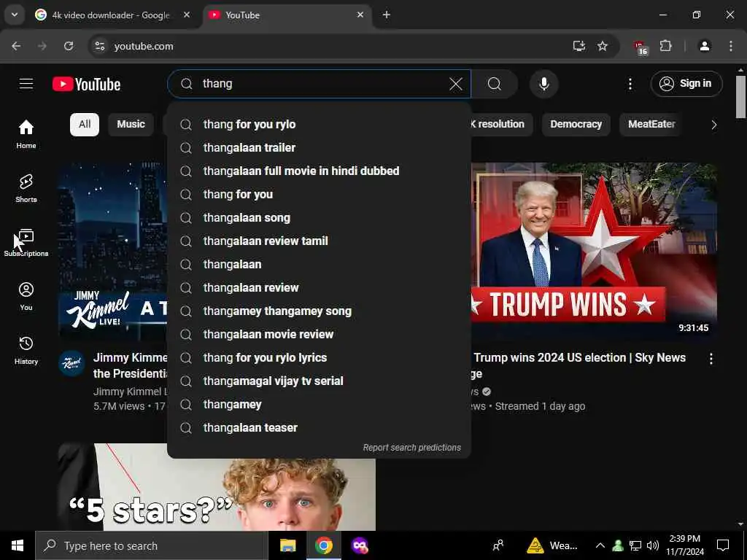Open the Jimmy Kimmel Live video thumbnail
Screen dimensions: 747x560
coord(113,252)
